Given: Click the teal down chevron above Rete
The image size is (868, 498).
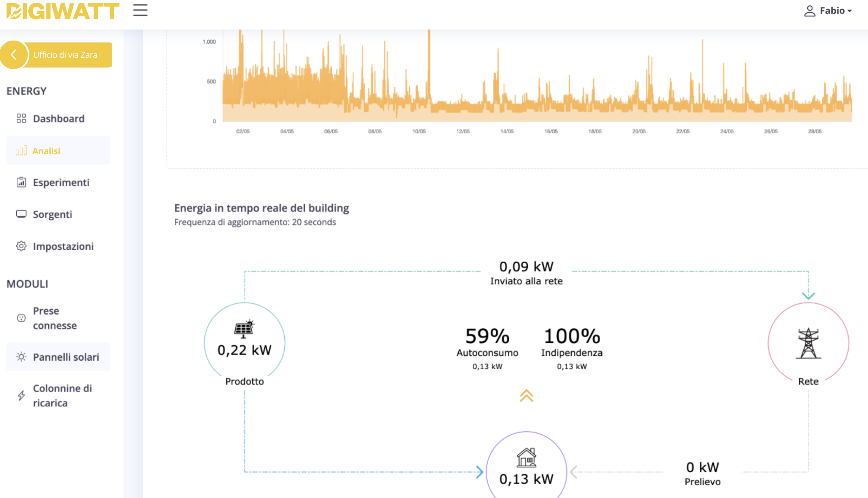Looking at the screenshot, I should tap(808, 296).
